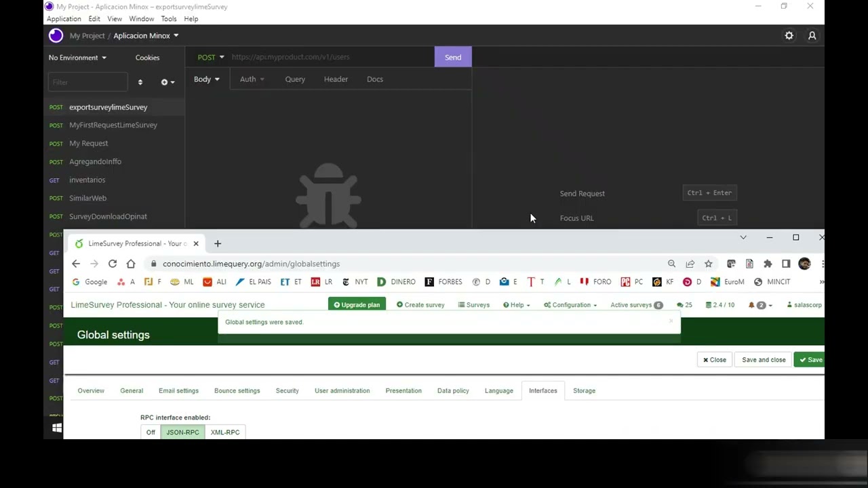The width and height of the screenshot is (868, 488).
Task: Click My Project breadcrumb link
Action: pyautogui.click(x=87, y=35)
